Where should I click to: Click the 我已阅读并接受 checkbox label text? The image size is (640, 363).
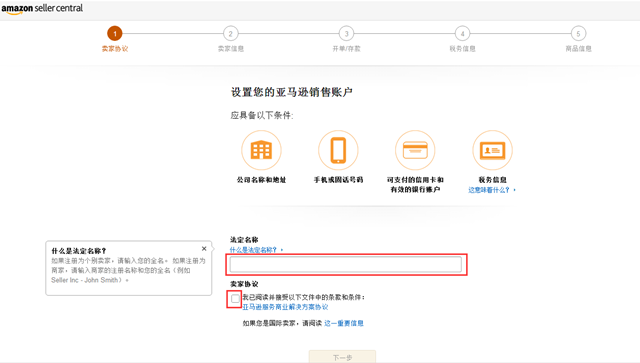click(x=304, y=297)
